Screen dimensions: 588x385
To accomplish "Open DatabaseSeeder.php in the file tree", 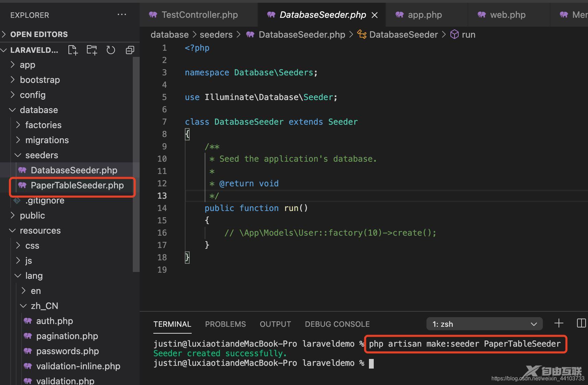I will tap(70, 170).
